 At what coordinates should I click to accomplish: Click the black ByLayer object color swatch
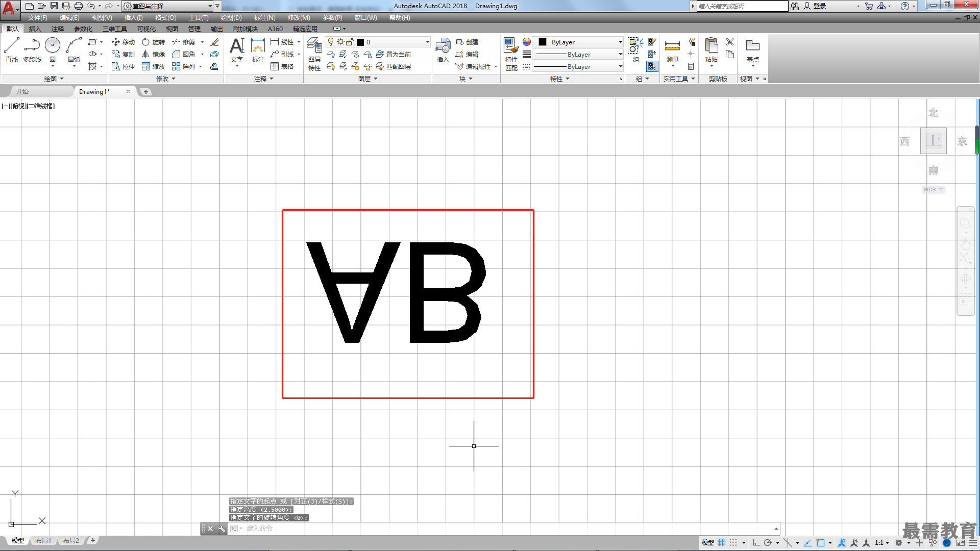543,42
